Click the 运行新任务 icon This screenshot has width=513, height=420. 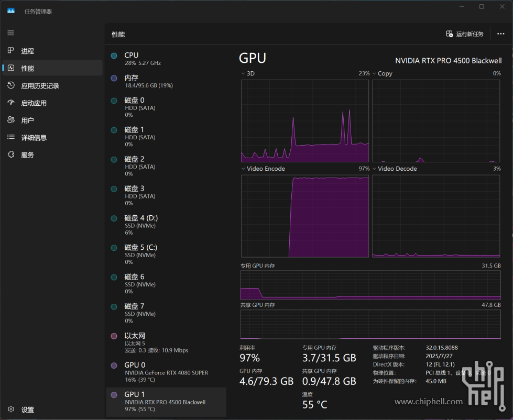coord(450,34)
